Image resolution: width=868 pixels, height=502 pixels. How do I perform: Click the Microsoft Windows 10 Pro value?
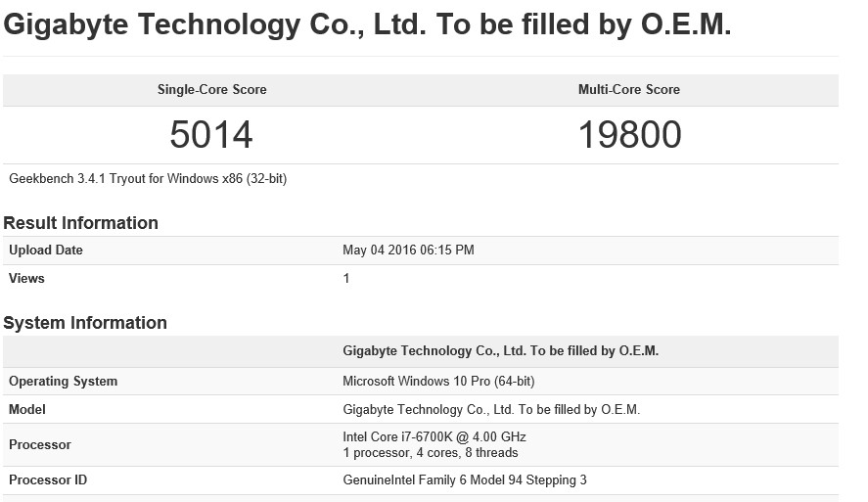click(x=438, y=382)
